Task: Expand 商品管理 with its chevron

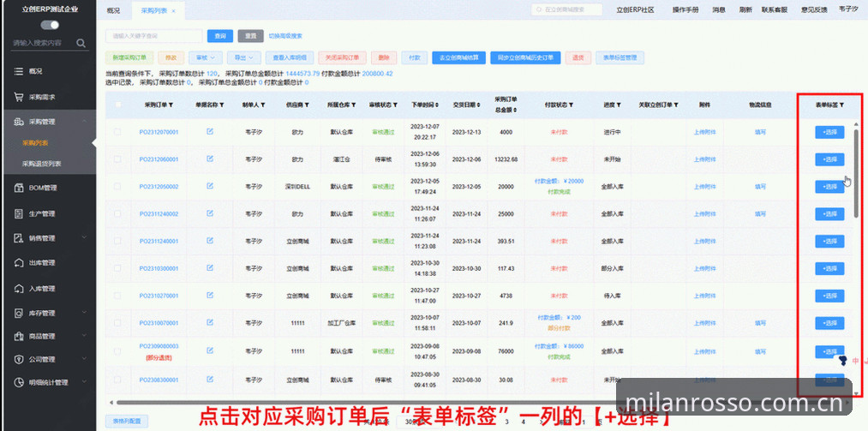Action: point(84,336)
